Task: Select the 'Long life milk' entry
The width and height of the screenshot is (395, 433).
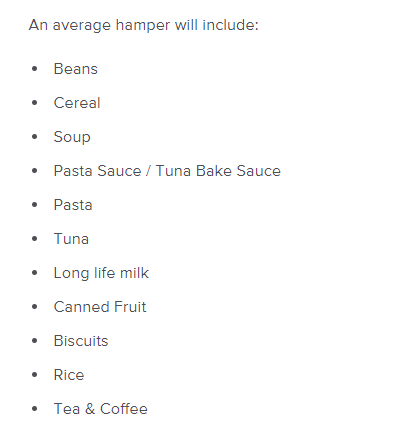Action: tap(101, 273)
